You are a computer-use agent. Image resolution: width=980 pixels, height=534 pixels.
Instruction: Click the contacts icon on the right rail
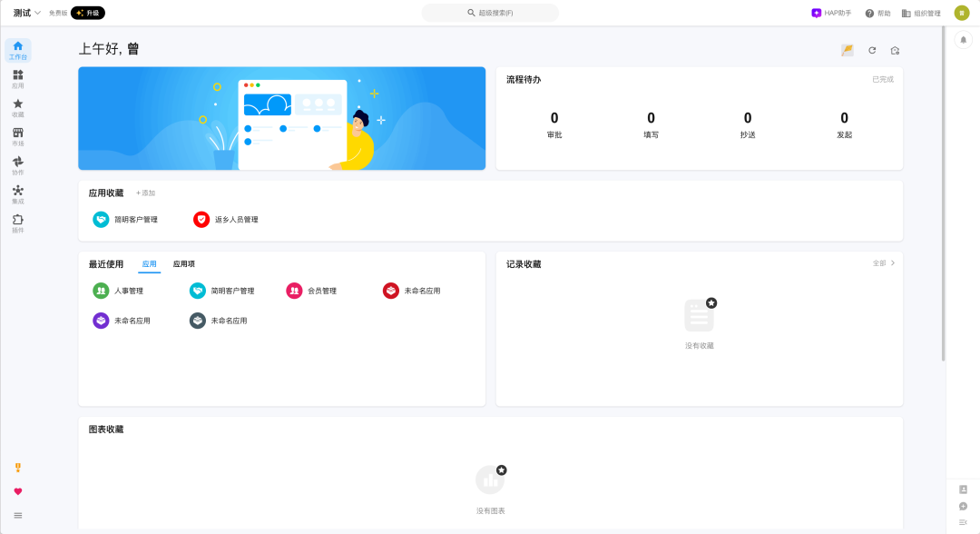pyautogui.click(x=963, y=489)
